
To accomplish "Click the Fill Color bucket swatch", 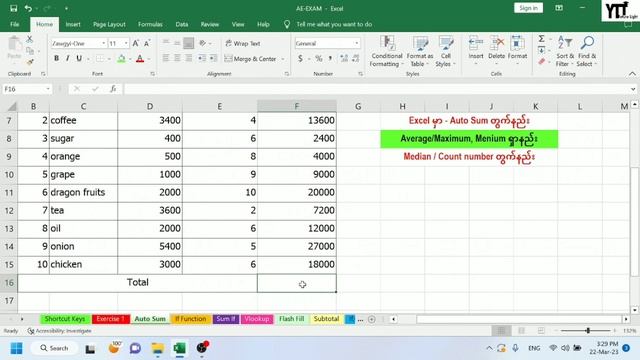I will [121, 59].
